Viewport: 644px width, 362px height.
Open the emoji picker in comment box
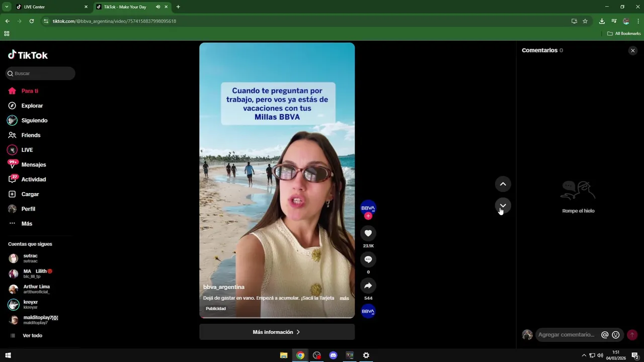click(616, 335)
